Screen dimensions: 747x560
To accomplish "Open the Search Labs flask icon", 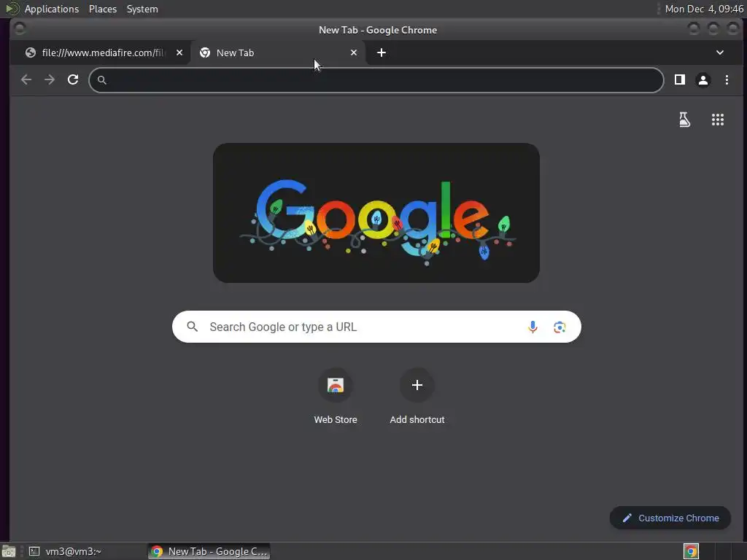I will (x=684, y=120).
